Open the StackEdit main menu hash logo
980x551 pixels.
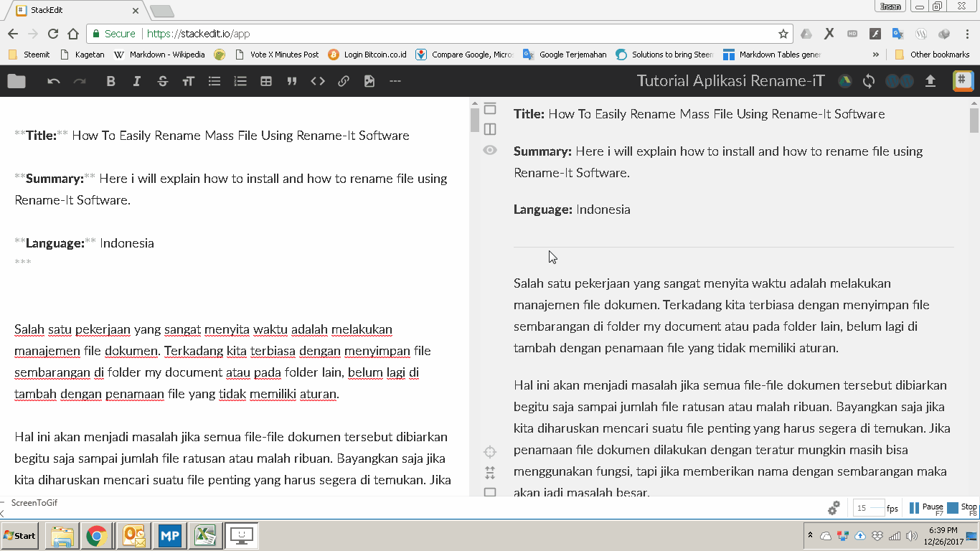pos(963,81)
